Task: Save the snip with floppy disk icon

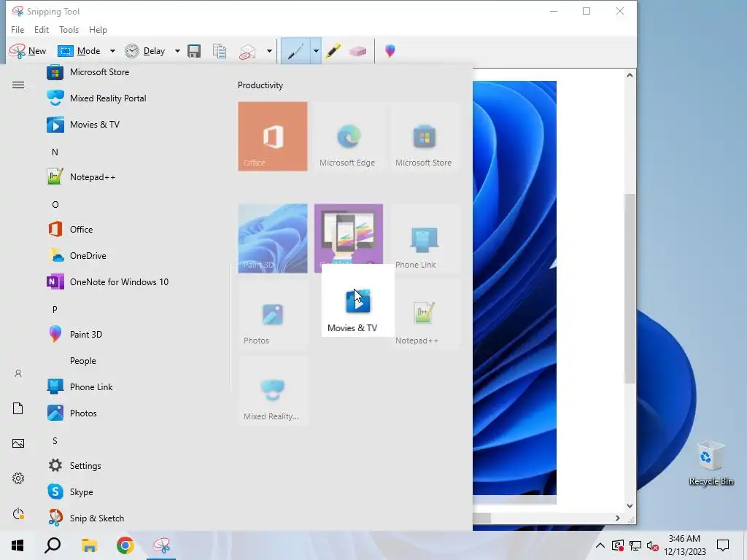Action: (194, 51)
